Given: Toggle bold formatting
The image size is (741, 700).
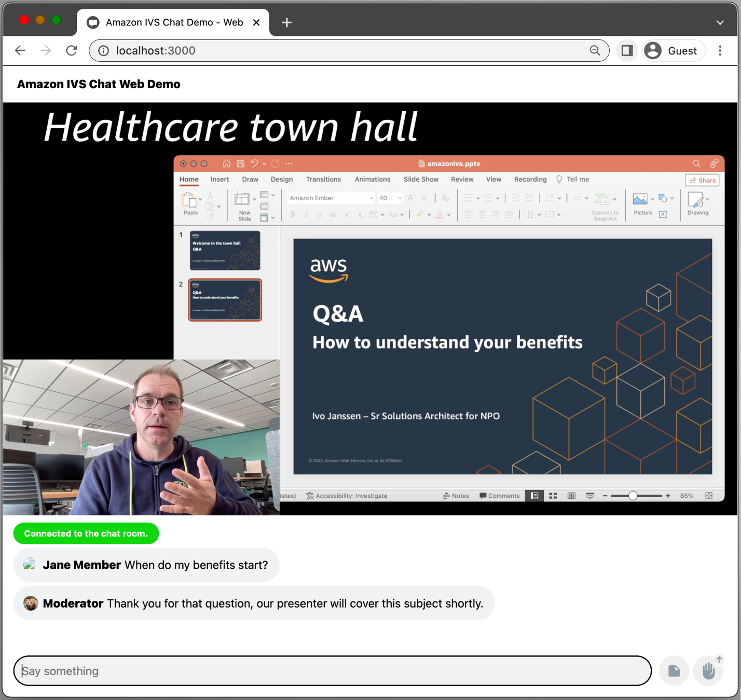Looking at the screenshot, I should click(x=293, y=214).
